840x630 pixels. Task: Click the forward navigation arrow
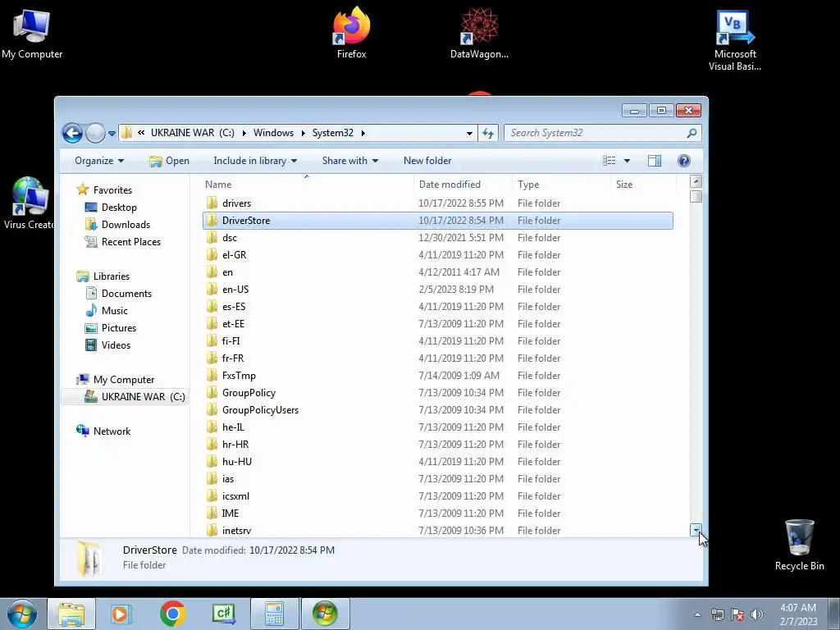95,133
